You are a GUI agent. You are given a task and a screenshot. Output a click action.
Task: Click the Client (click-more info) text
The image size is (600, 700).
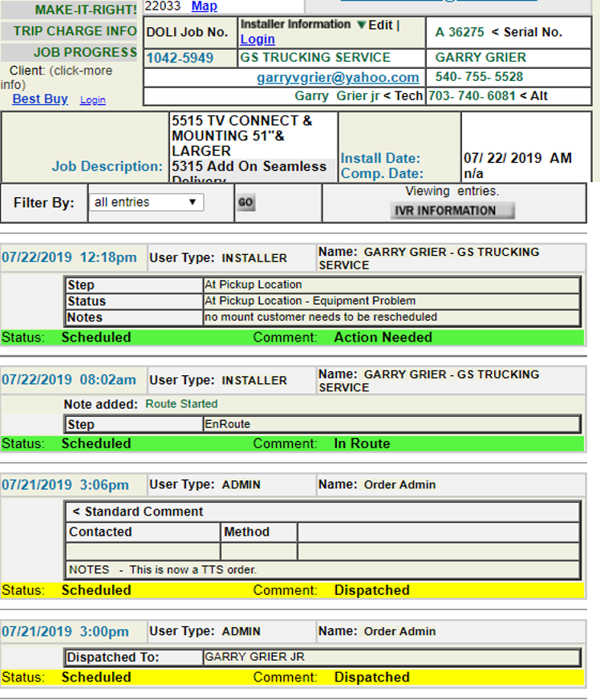[x=56, y=77]
